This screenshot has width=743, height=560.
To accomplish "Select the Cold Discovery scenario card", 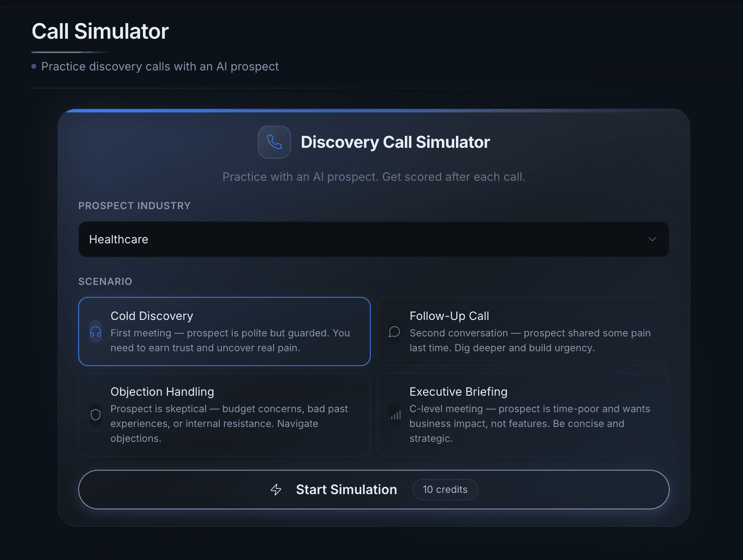I will 224,331.
